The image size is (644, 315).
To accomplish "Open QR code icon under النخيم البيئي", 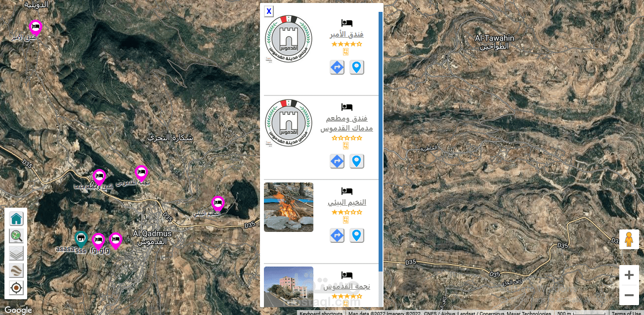I will coord(346,220).
